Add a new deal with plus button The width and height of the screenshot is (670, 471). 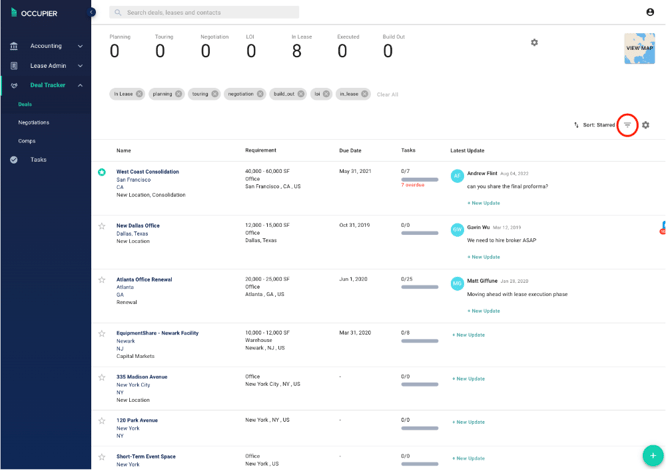pyautogui.click(x=653, y=456)
